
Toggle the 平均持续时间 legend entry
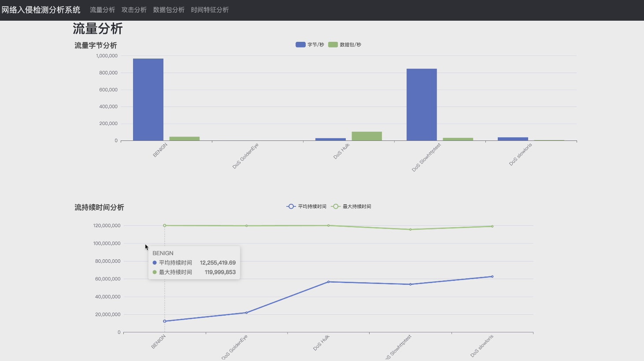pos(307,206)
